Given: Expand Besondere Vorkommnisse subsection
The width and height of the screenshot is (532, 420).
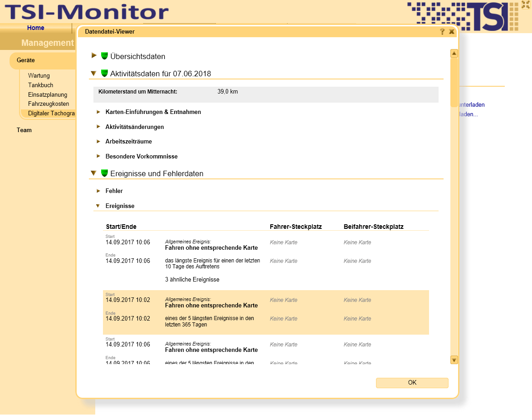Looking at the screenshot, I should coord(98,156).
